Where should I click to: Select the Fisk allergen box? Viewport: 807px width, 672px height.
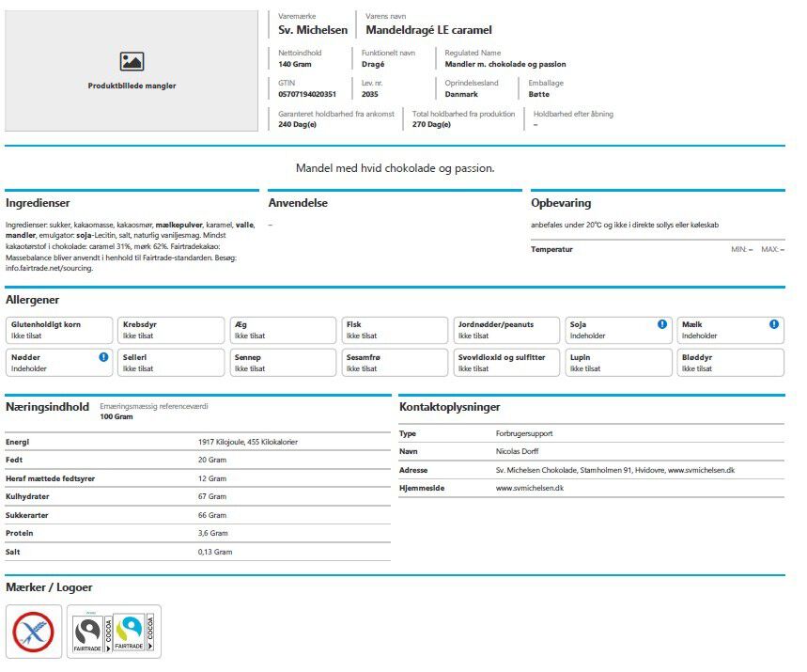click(395, 330)
